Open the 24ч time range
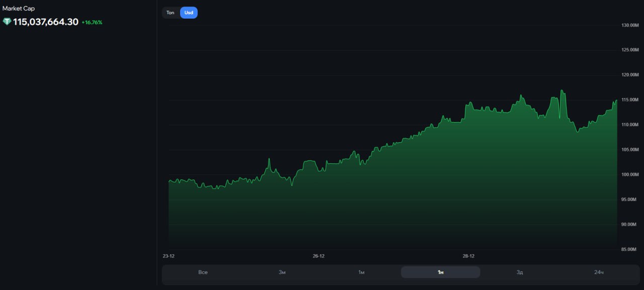 tap(599, 272)
